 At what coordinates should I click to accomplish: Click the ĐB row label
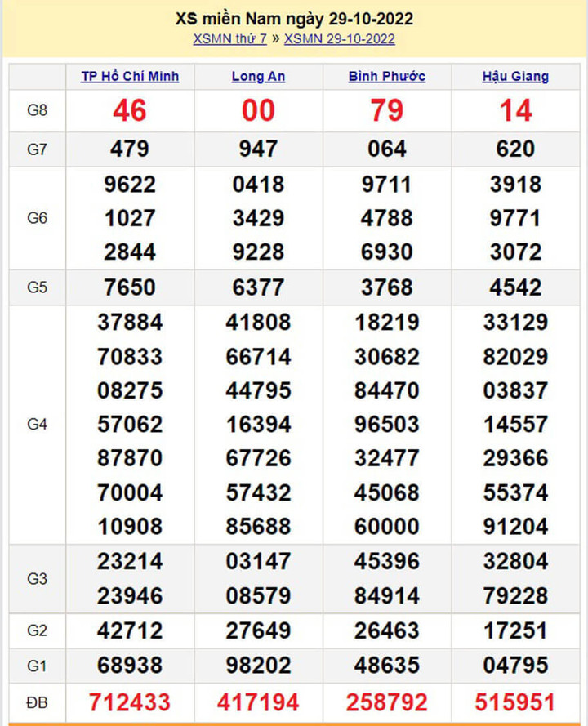tap(38, 702)
